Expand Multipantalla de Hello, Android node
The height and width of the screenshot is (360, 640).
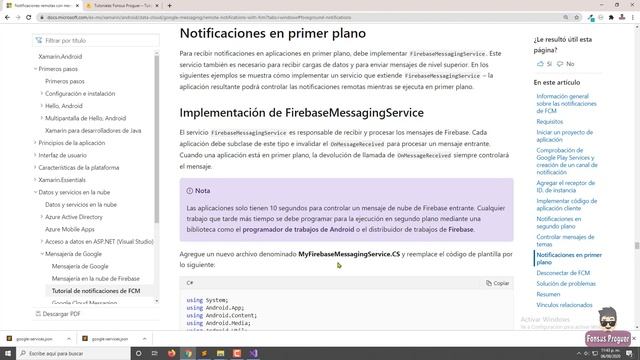pos(42,118)
